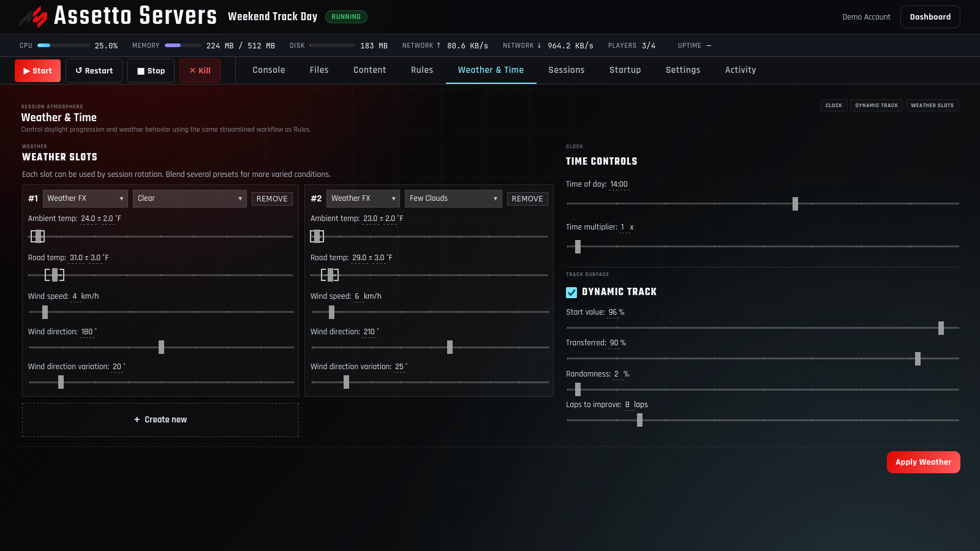The width and height of the screenshot is (980, 551).
Task: Apply Weather settings
Action: [x=924, y=462]
